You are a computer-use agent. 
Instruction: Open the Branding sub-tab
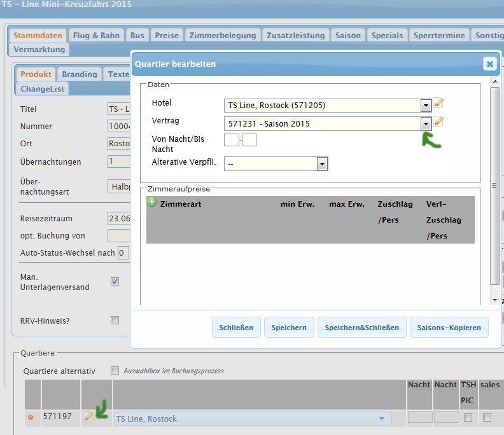(80, 74)
